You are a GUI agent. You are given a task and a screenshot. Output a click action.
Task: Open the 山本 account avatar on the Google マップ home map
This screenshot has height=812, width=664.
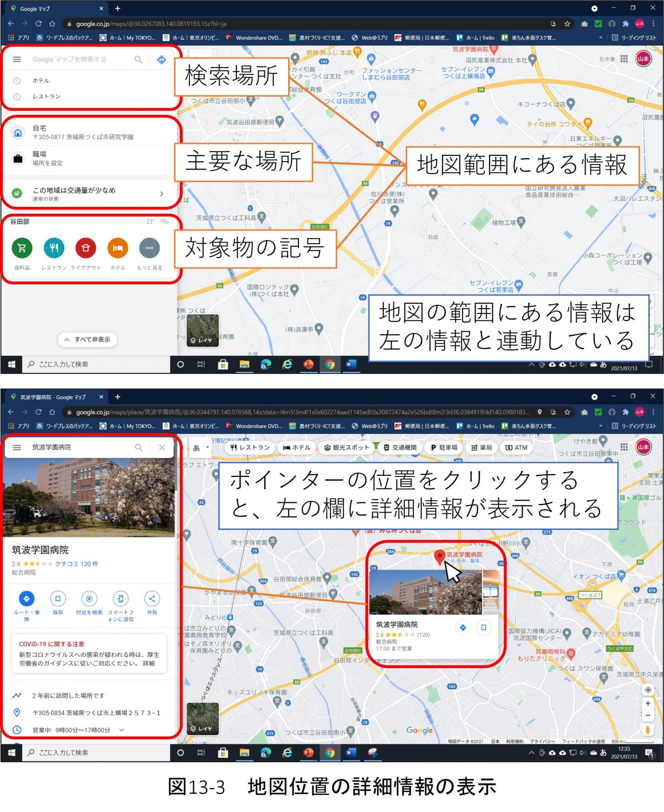[x=643, y=58]
